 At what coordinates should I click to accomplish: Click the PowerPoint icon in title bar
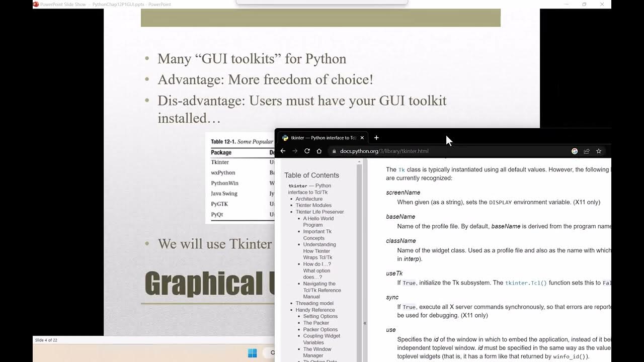pyautogui.click(x=36, y=4)
